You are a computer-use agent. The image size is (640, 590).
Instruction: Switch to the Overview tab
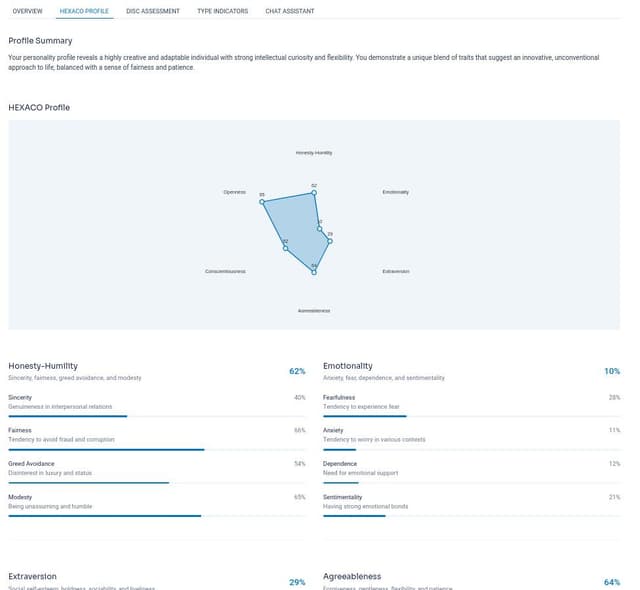(x=27, y=11)
